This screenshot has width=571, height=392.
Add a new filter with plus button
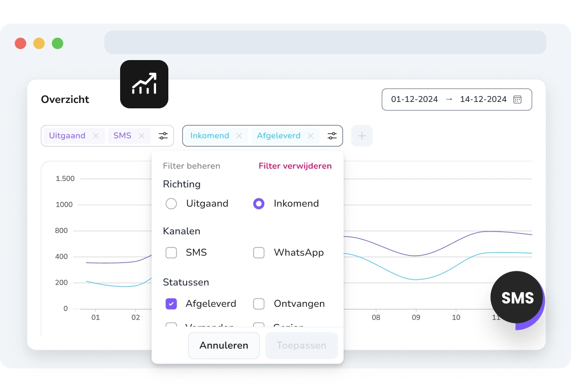pyautogui.click(x=362, y=136)
